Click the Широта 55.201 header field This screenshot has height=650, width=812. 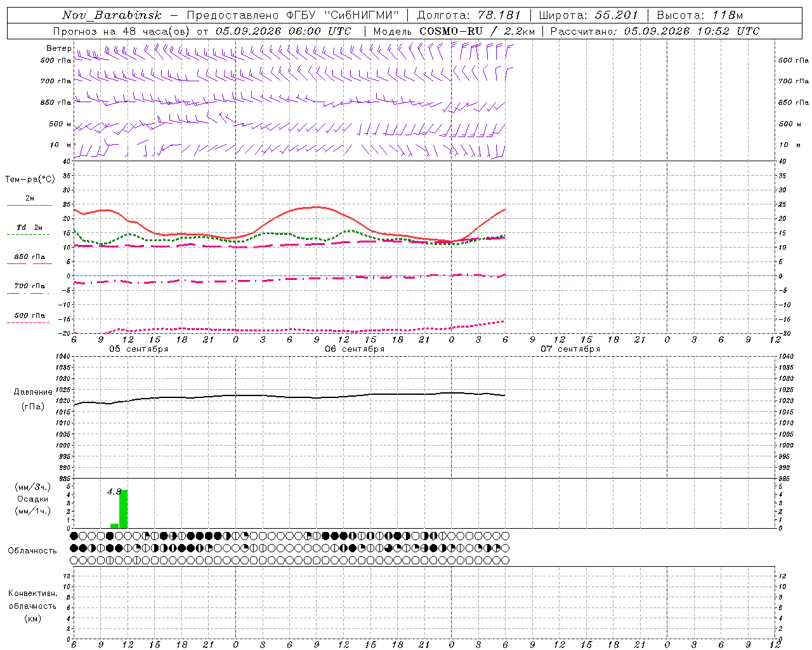[x=588, y=15]
